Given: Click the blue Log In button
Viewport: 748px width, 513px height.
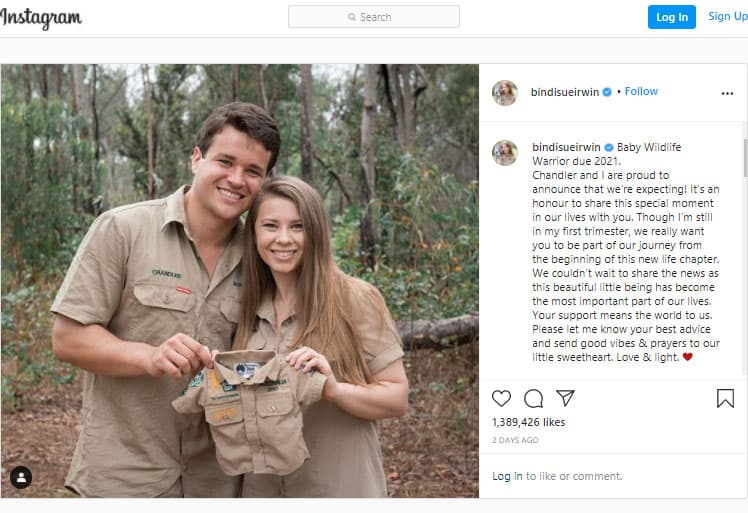Looking at the screenshot, I should tap(672, 17).
